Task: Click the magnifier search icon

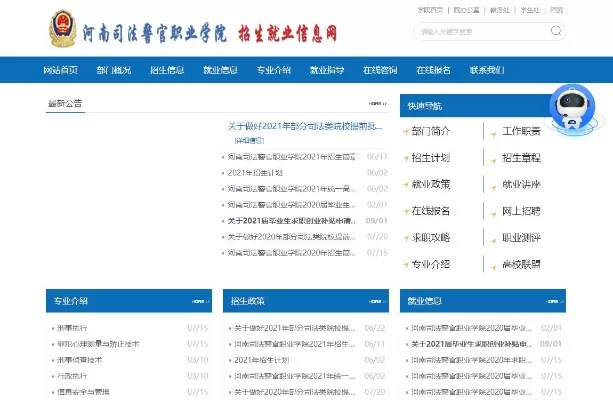Action: [x=556, y=30]
